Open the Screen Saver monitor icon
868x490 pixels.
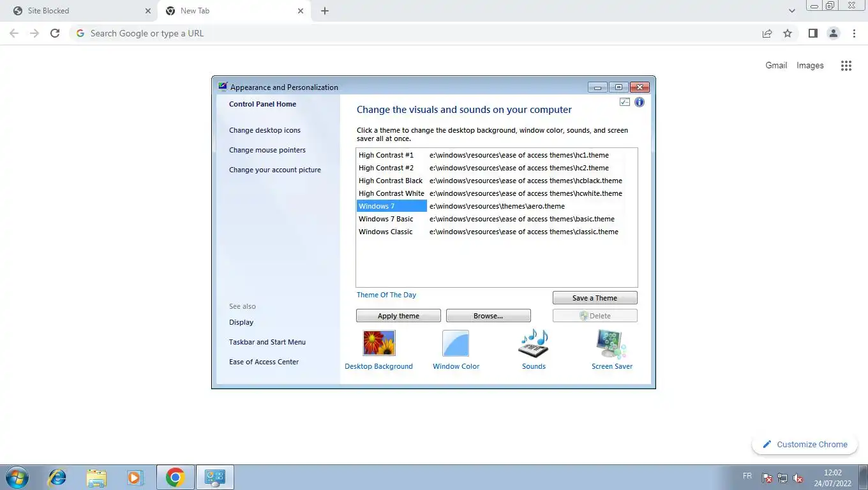[x=611, y=344]
